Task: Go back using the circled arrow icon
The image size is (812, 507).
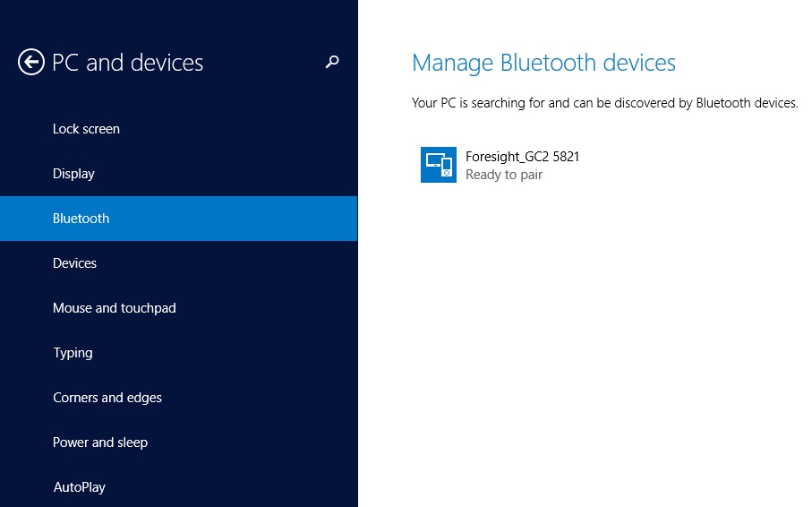Action: (x=31, y=62)
